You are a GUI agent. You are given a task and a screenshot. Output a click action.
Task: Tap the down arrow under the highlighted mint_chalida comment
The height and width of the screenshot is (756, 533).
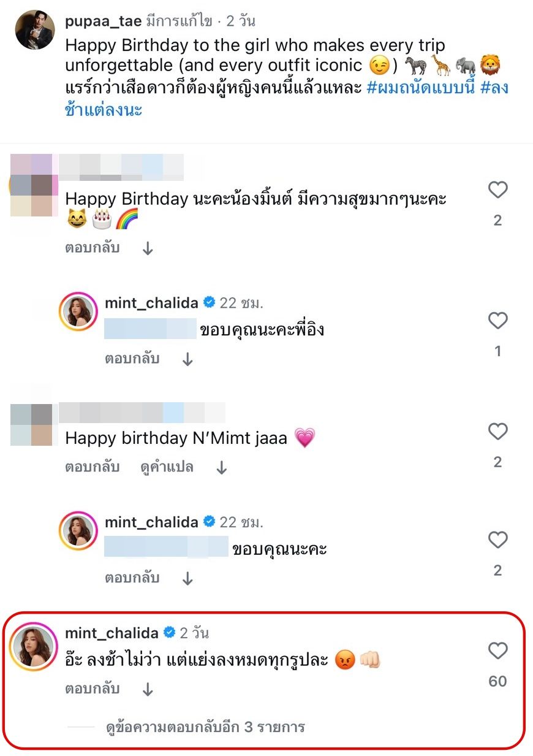[148, 690]
